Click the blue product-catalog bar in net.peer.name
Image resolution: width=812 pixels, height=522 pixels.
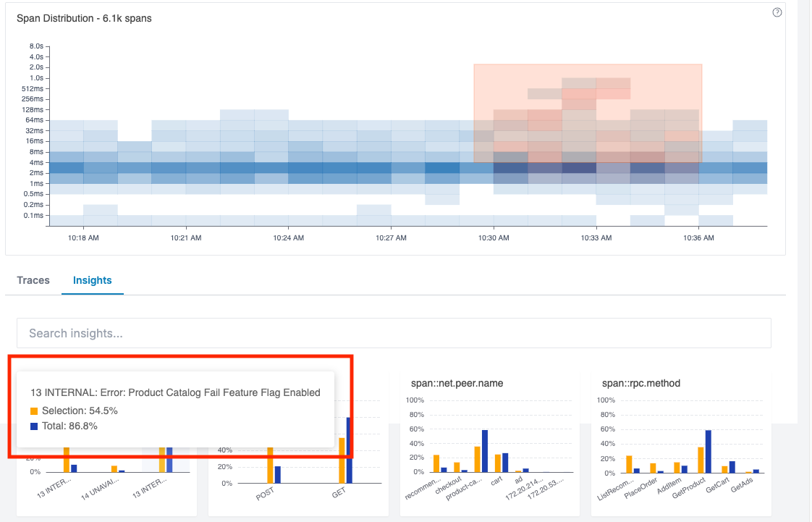(485, 451)
